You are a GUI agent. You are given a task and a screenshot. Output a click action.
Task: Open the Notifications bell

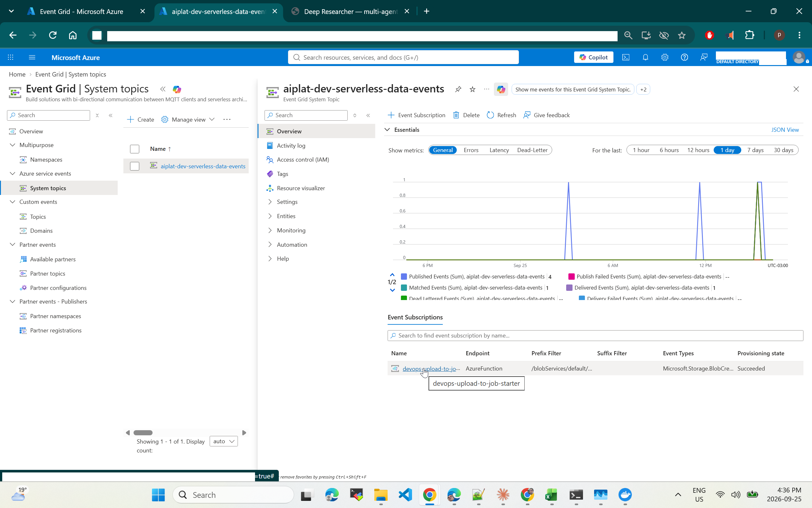click(x=645, y=57)
